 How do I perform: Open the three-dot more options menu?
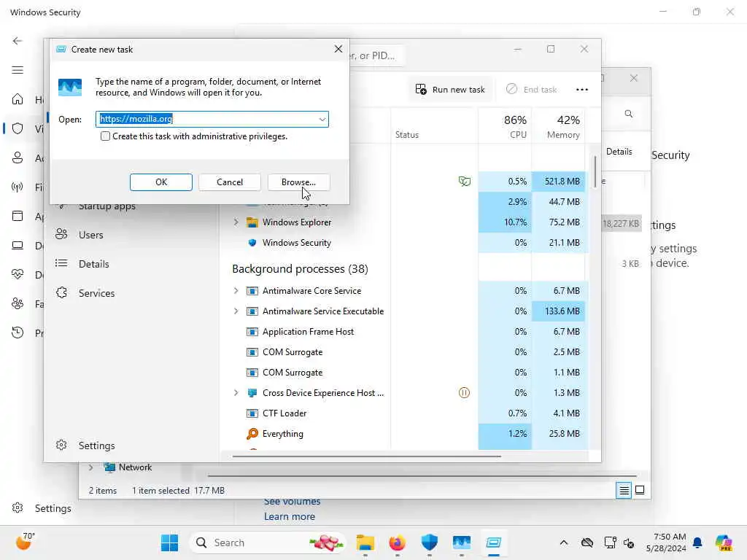pos(581,90)
